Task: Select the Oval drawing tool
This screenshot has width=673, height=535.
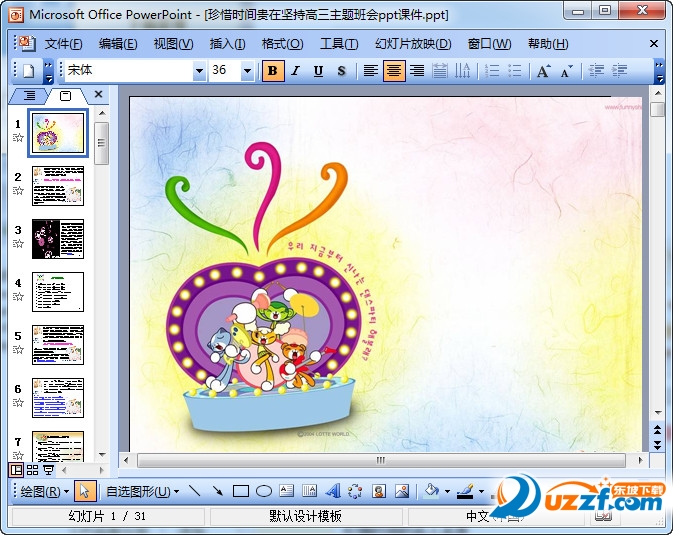Action: tap(264, 491)
